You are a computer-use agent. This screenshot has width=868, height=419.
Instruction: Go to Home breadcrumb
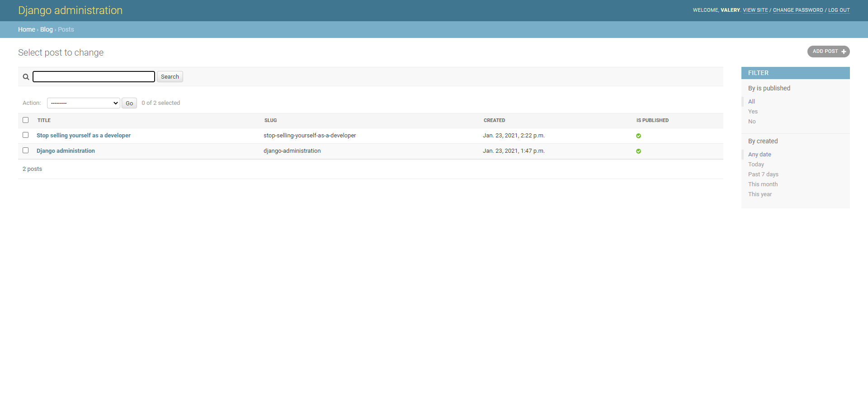point(27,29)
